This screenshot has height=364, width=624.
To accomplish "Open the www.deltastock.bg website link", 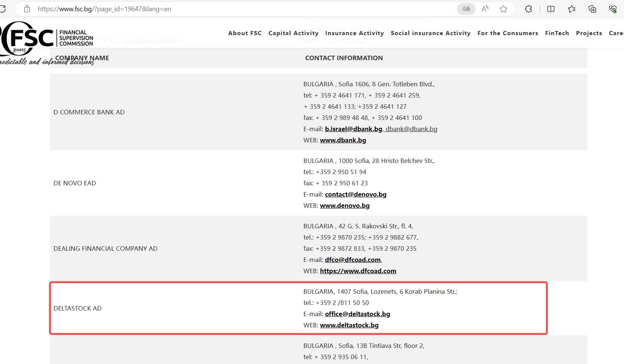I will [x=349, y=325].
